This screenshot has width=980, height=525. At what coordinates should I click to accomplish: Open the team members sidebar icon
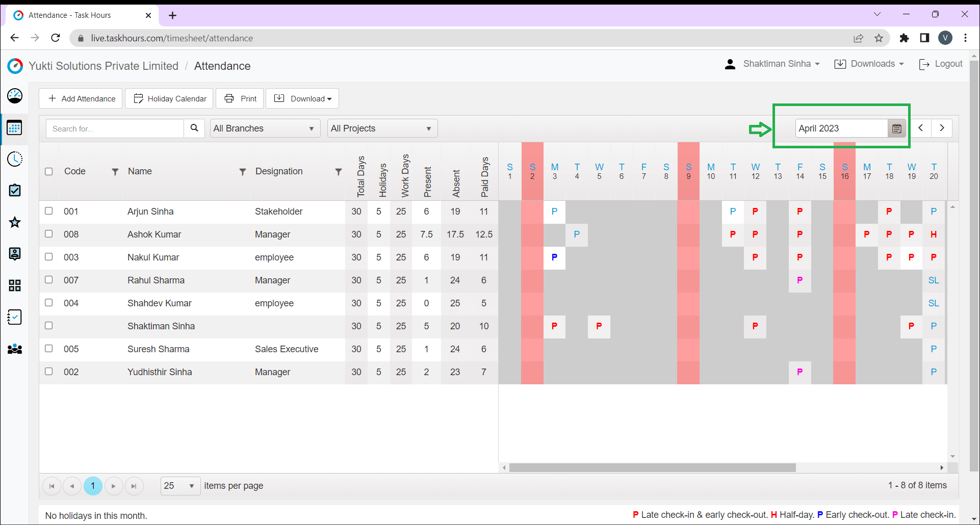tap(15, 349)
